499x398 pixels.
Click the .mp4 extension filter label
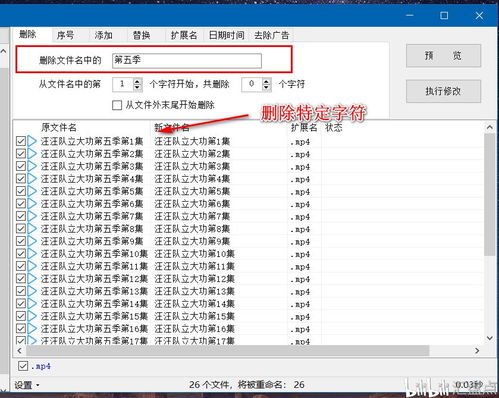coord(41,366)
